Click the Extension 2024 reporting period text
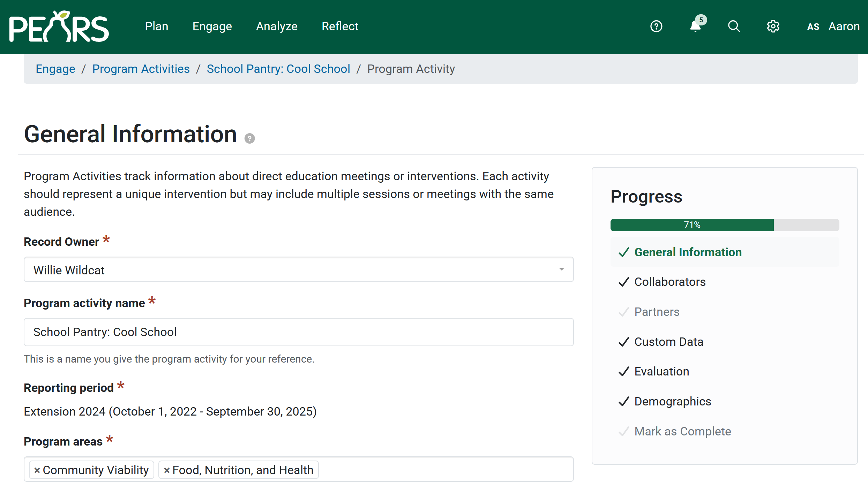 tap(170, 411)
